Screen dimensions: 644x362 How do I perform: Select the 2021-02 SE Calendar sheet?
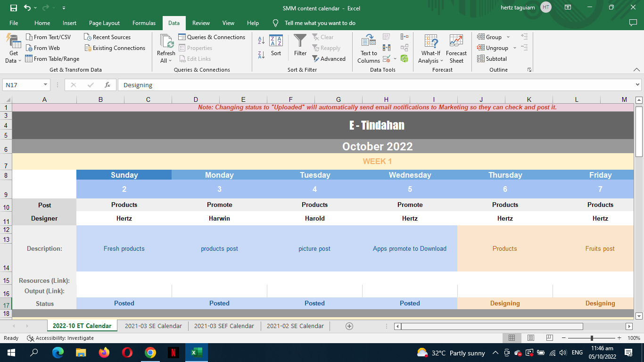pyautogui.click(x=295, y=326)
